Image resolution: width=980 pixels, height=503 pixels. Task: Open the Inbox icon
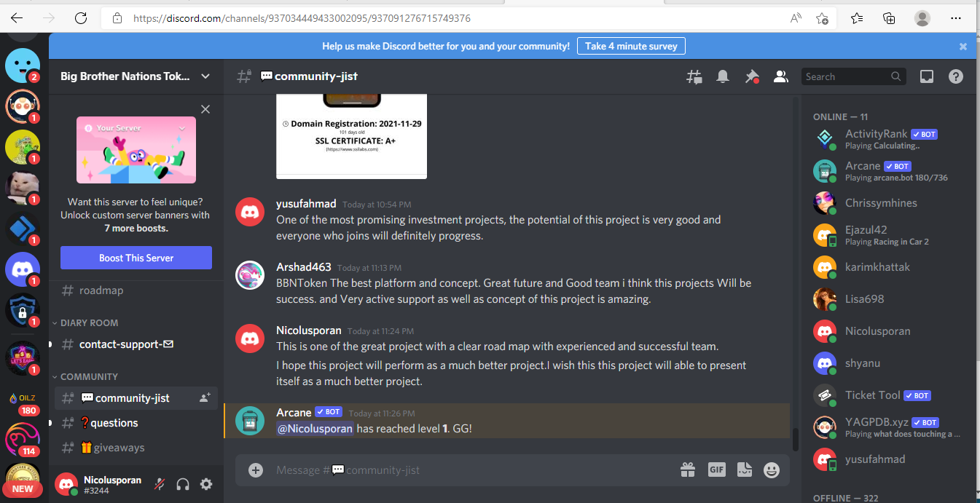coord(927,76)
